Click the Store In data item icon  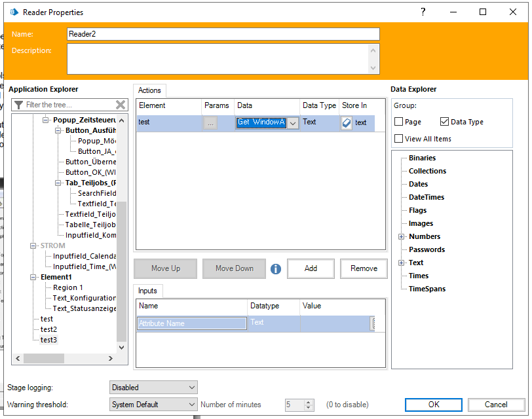347,122
